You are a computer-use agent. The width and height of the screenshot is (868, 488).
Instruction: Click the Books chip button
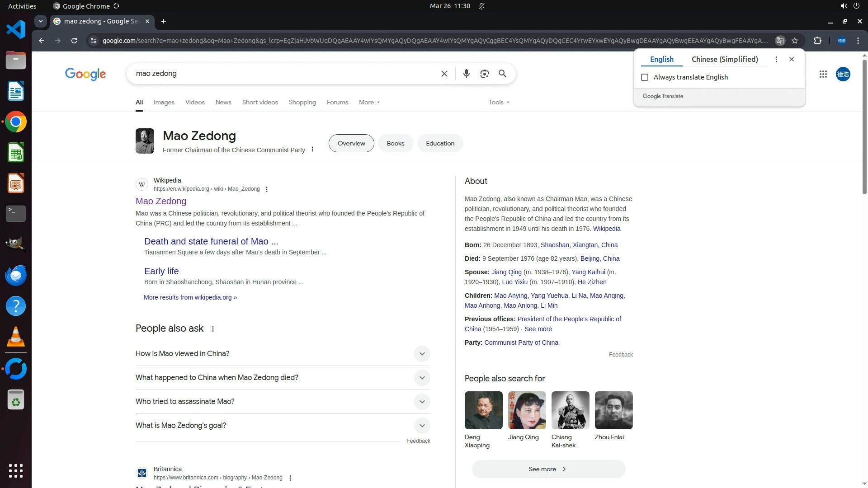coord(395,143)
